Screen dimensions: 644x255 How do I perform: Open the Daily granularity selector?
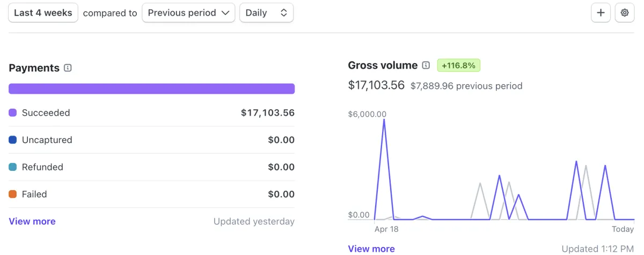[266, 13]
